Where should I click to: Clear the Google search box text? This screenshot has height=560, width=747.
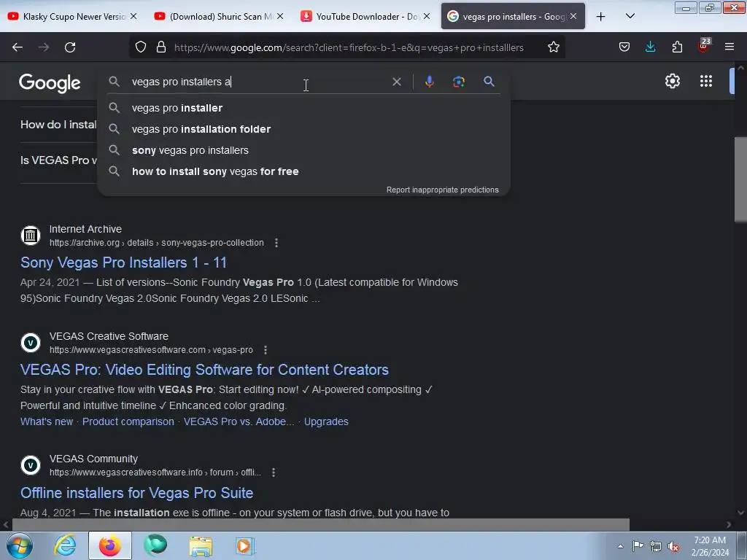tap(396, 82)
